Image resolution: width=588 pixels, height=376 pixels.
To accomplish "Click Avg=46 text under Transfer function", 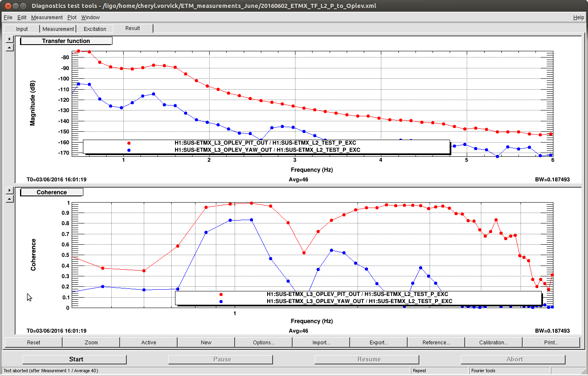I will click(298, 180).
